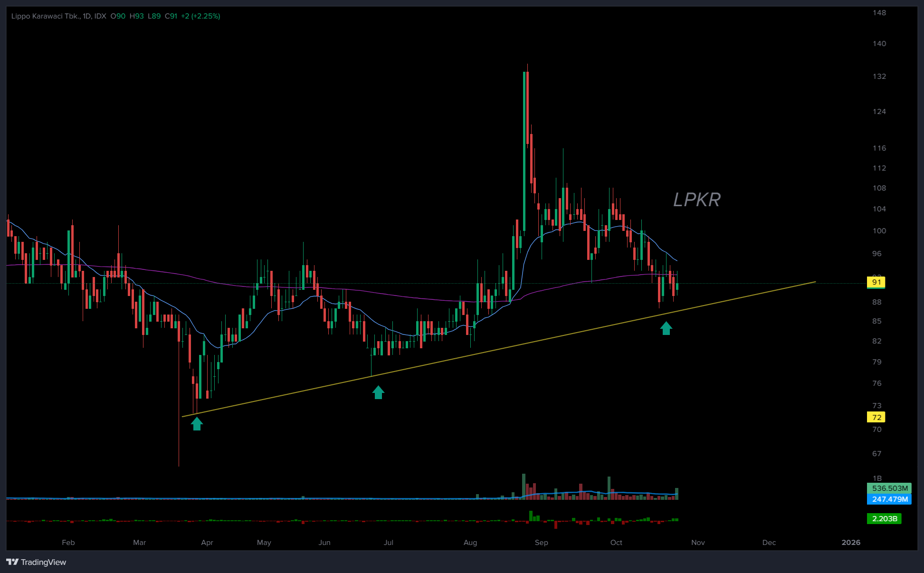Click the green 2.203B indicator label

[x=884, y=519]
